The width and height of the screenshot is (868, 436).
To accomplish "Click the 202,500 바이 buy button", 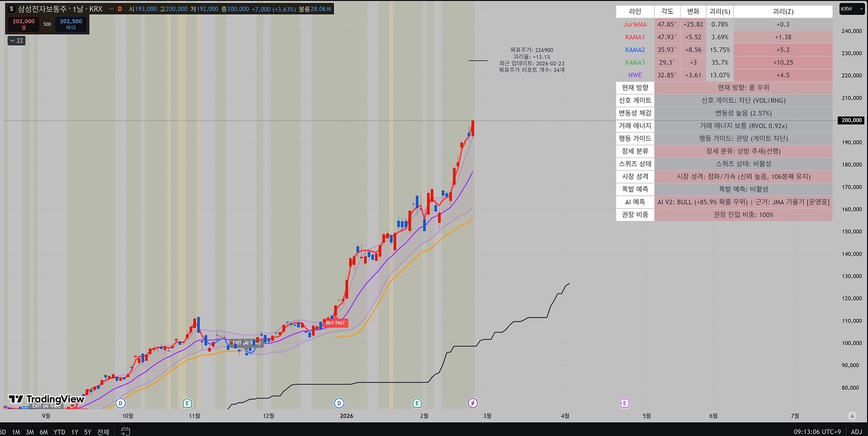I will pos(71,24).
